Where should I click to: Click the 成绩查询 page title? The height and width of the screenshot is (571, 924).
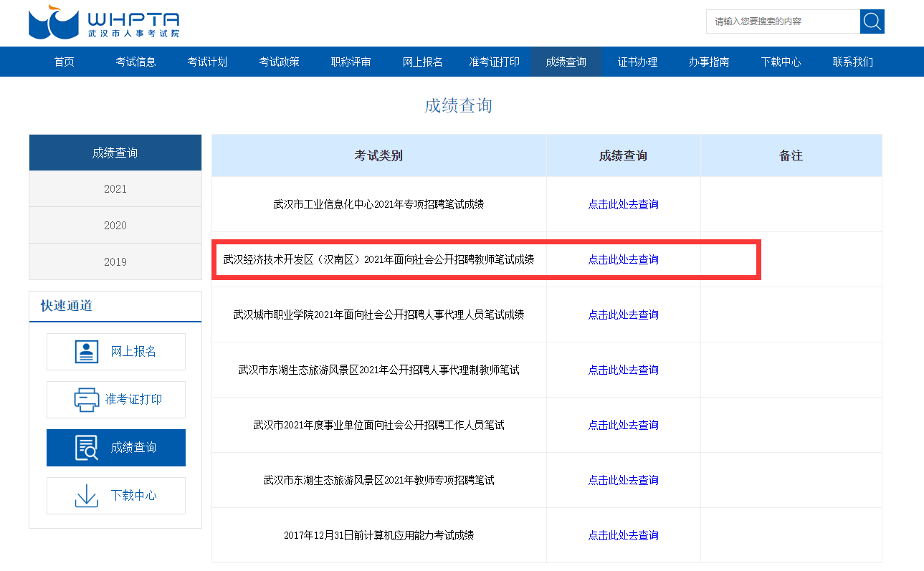tap(459, 106)
